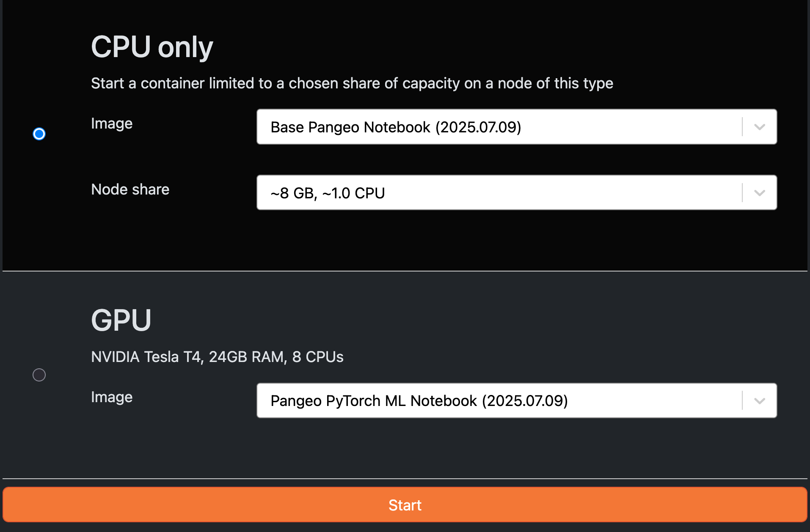Select the CPU only radio button

tap(39, 134)
